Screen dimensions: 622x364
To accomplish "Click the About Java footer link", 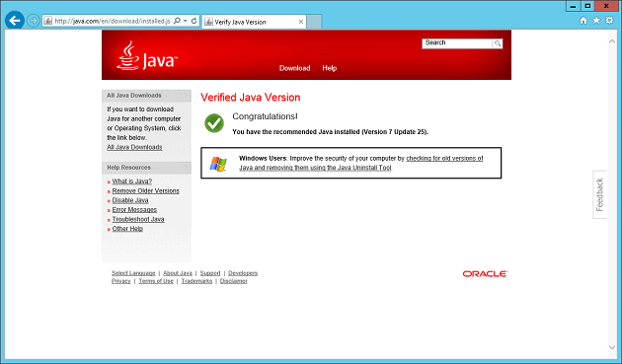I will point(178,273).
